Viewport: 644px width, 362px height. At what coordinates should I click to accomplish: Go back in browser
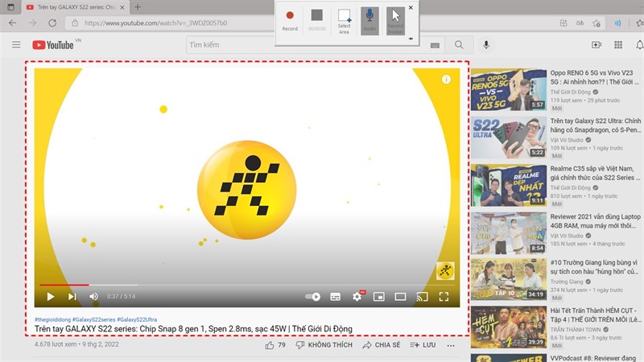coord(13,23)
